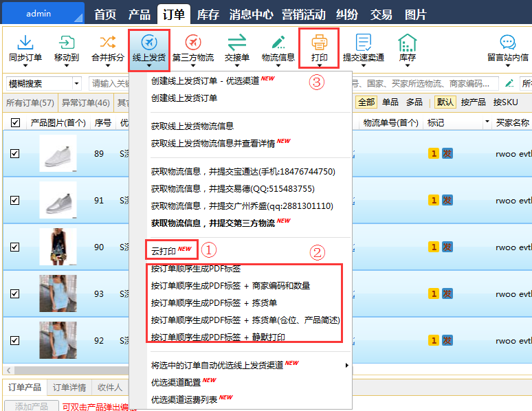This screenshot has width=532, height=411.
Task: Click the 同步订单 sync orders icon
Action: (x=25, y=43)
